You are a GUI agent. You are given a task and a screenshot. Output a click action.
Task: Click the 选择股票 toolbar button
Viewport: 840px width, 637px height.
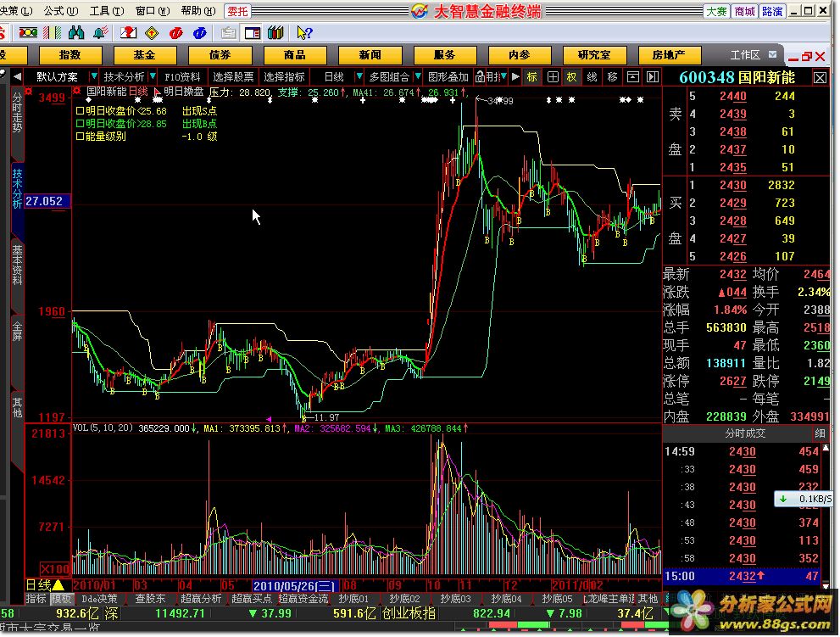click(233, 77)
